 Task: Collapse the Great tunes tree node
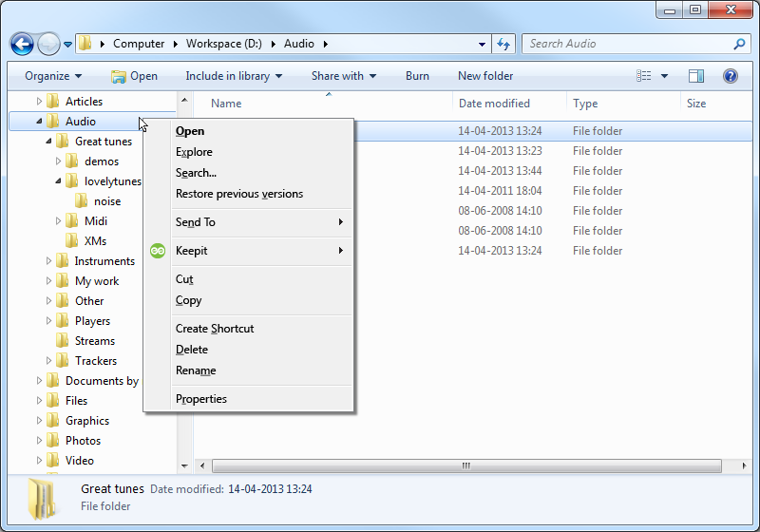[48, 141]
